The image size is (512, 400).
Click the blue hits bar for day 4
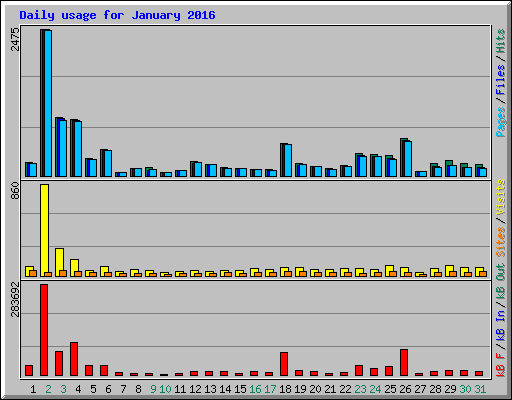tap(76, 148)
